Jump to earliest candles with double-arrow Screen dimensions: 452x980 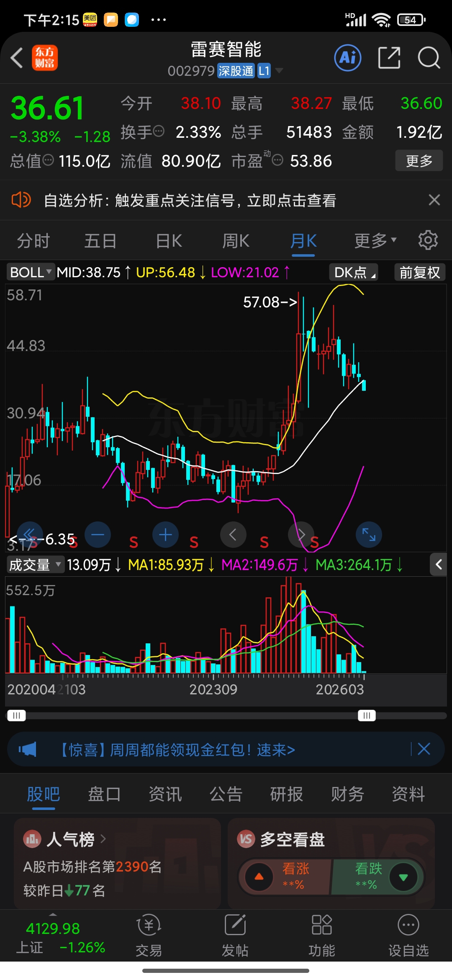click(x=30, y=535)
